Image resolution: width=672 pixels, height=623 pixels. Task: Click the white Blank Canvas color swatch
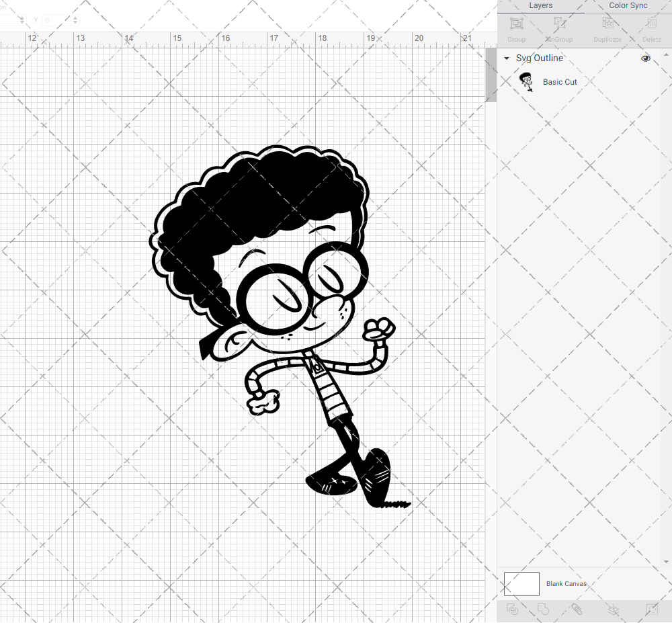[521, 583]
